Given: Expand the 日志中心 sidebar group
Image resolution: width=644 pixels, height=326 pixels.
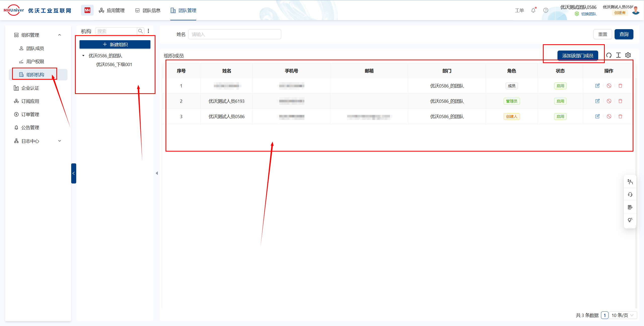Looking at the screenshot, I should (x=60, y=141).
